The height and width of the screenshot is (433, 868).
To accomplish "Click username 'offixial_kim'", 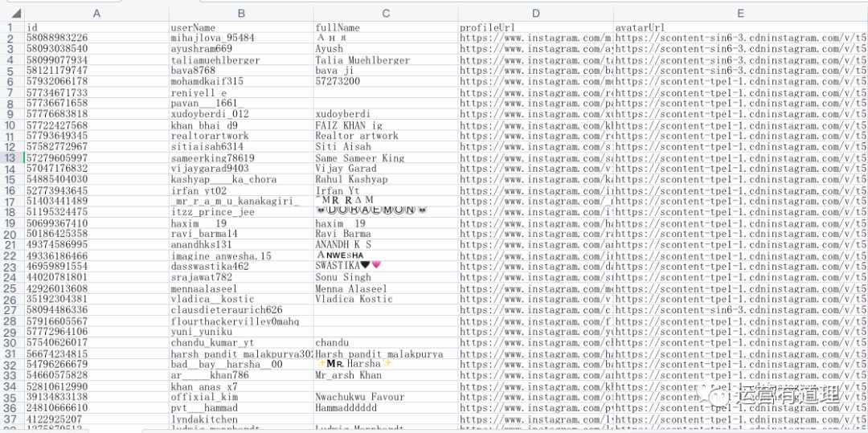I will click(x=204, y=397).
